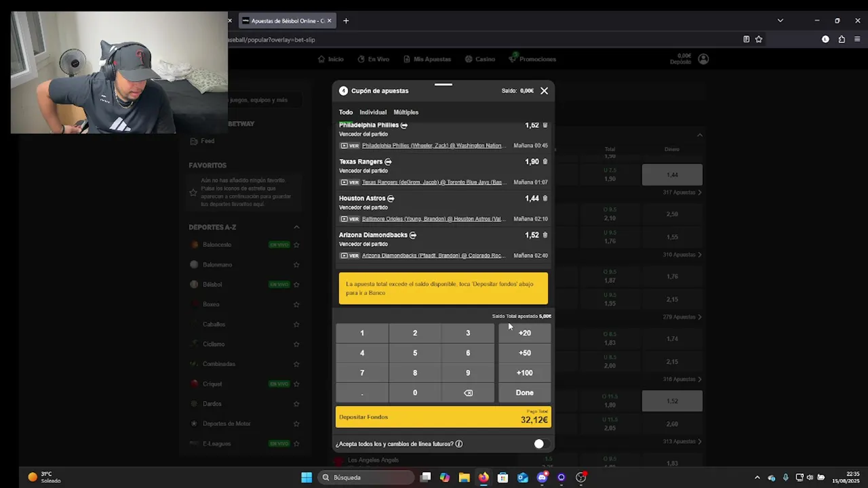Add +50 to the stake
This screenshot has width=868, height=488.
tap(525, 353)
